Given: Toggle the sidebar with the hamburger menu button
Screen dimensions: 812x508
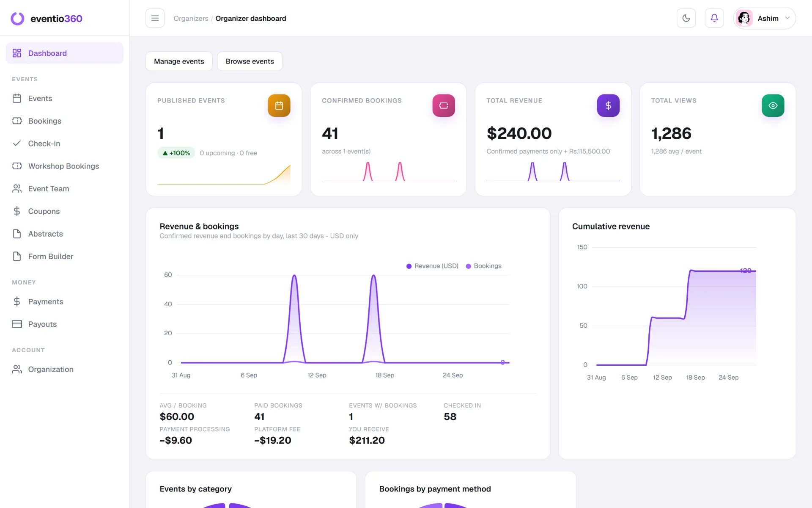Looking at the screenshot, I should coord(155,18).
